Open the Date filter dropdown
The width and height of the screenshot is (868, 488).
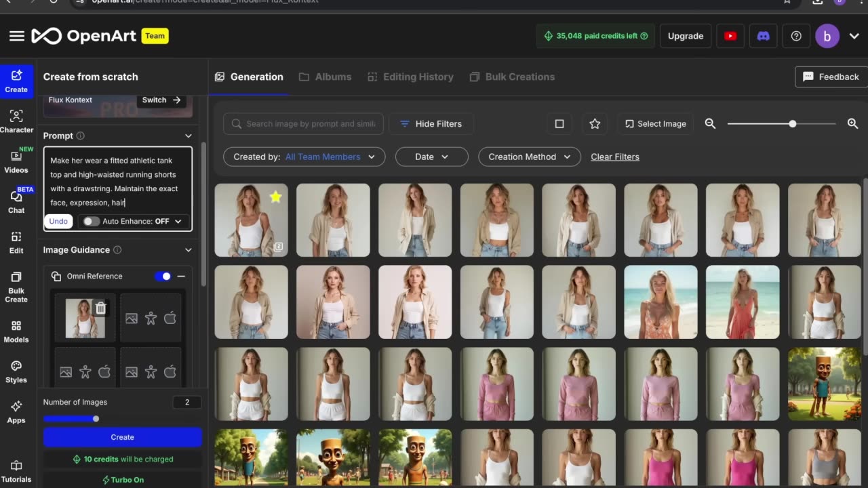[432, 157]
